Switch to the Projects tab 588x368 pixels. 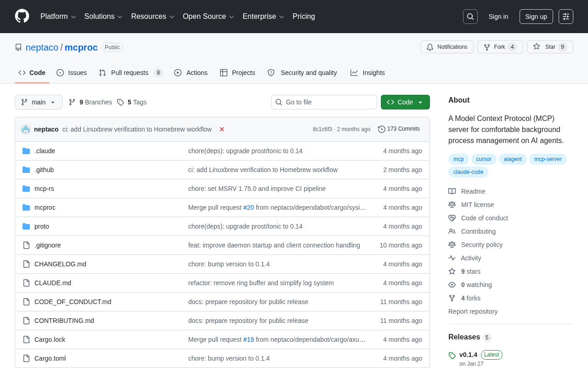point(237,73)
